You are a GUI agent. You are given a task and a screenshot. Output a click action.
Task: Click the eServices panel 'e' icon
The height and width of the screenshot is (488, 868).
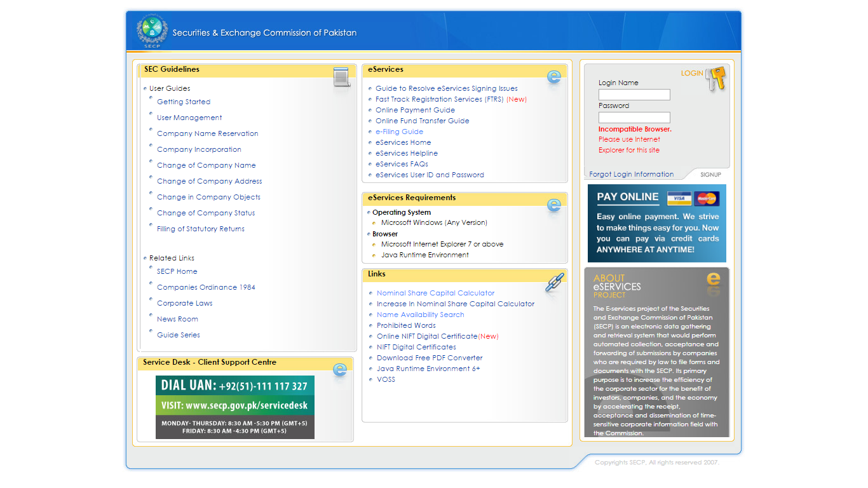554,77
